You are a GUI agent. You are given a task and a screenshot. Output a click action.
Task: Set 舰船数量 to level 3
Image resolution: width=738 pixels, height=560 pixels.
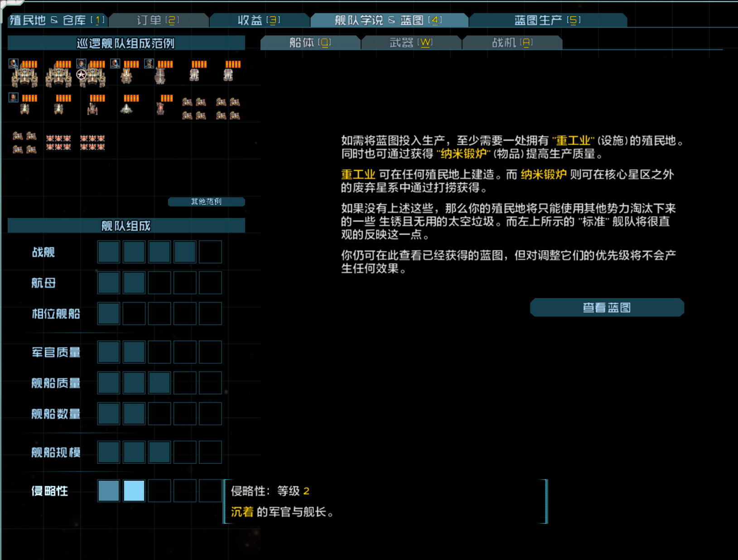[159, 414]
